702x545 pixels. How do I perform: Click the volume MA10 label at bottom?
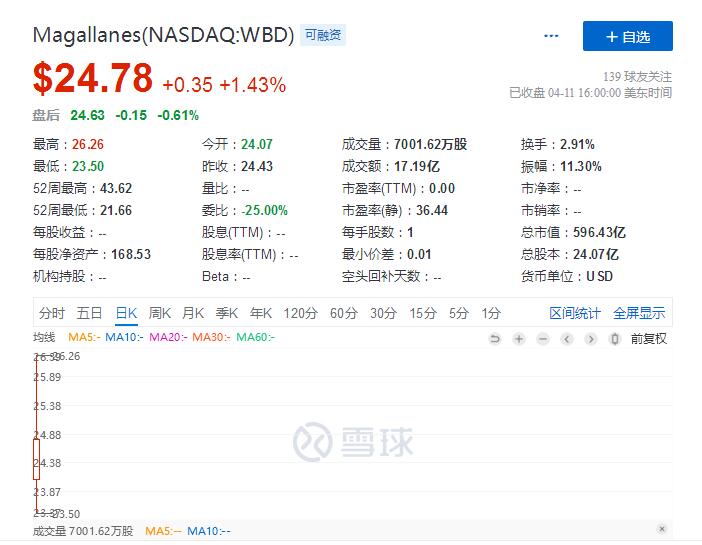pyautogui.click(x=209, y=531)
